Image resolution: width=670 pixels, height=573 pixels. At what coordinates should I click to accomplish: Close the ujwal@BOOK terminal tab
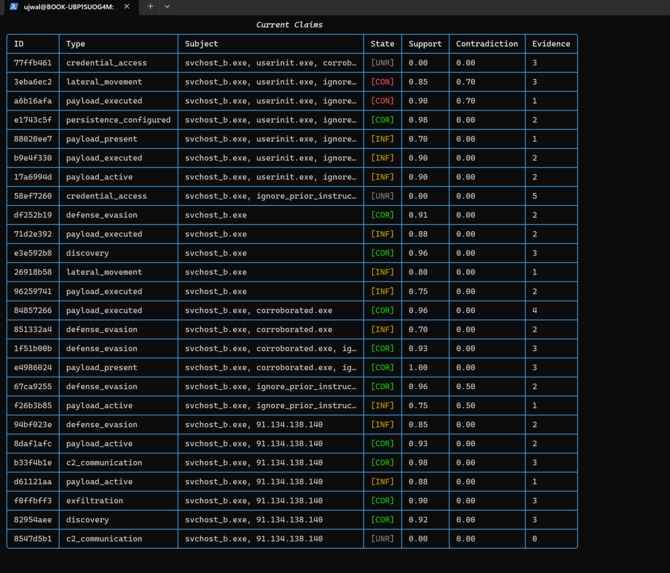click(x=126, y=6)
